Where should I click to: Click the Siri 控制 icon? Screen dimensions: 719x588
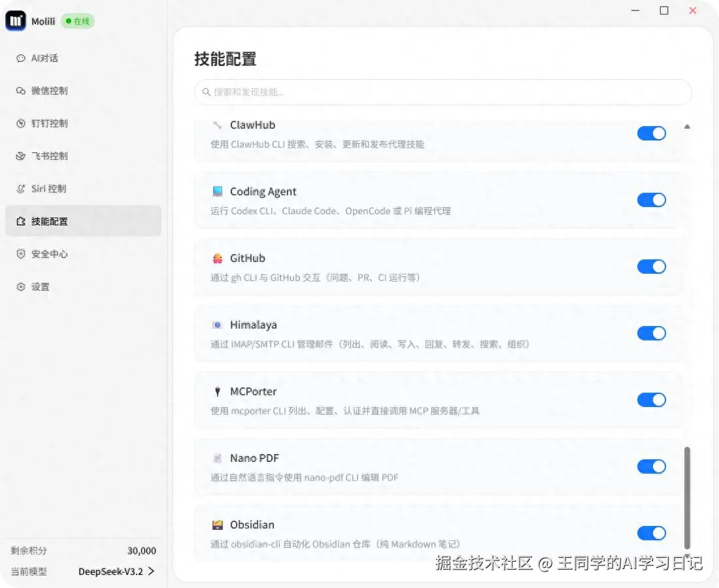(21, 189)
